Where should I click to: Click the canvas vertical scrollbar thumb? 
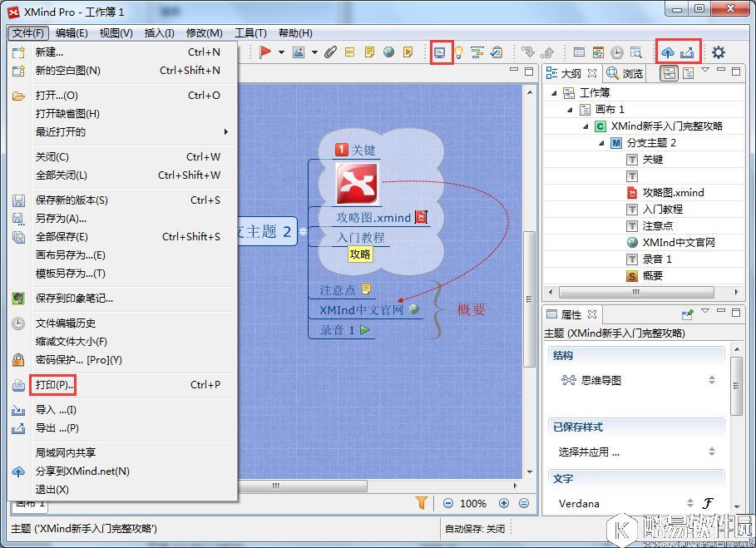click(x=529, y=299)
